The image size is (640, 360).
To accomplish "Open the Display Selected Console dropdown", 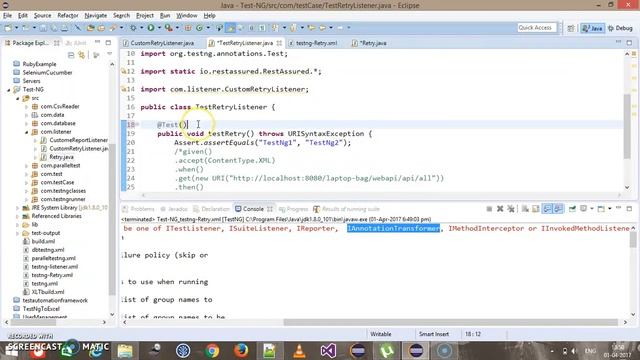I will tap(592, 209).
